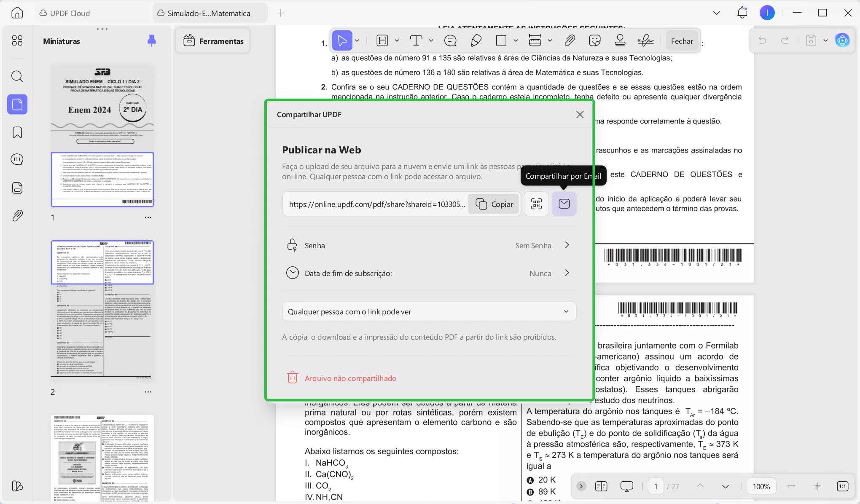
Task: Toggle the pin on Miniaturas panel
Action: point(151,40)
